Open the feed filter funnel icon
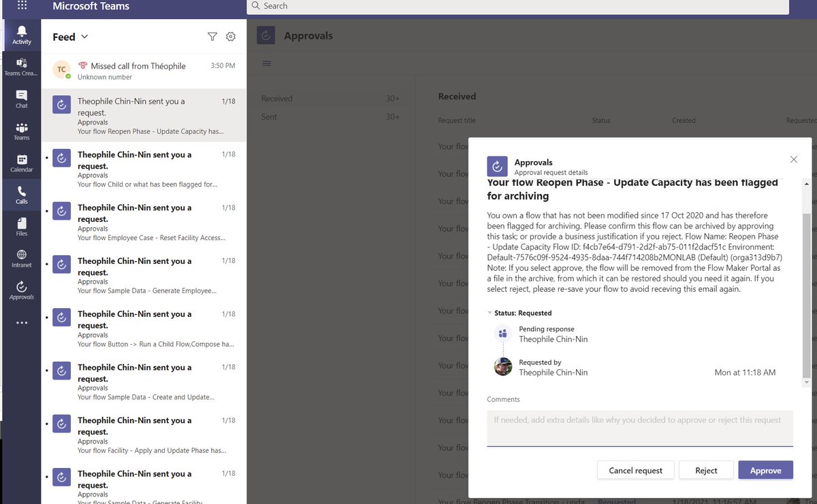Image resolution: width=817 pixels, height=504 pixels. [x=212, y=37]
